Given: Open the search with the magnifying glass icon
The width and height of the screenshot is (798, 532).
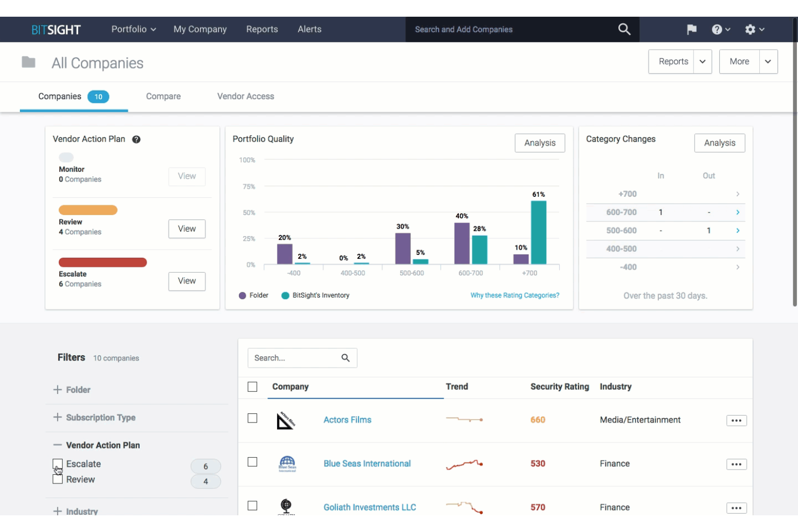Looking at the screenshot, I should [624, 29].
